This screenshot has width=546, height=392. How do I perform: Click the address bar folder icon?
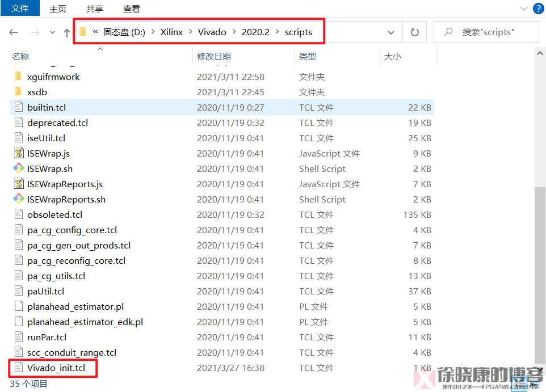(83, 32)
